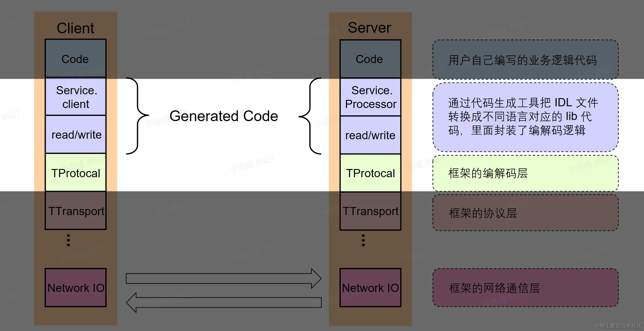Click the Server column title
Screen dimensions: 644x331
[x=369, y=28]
